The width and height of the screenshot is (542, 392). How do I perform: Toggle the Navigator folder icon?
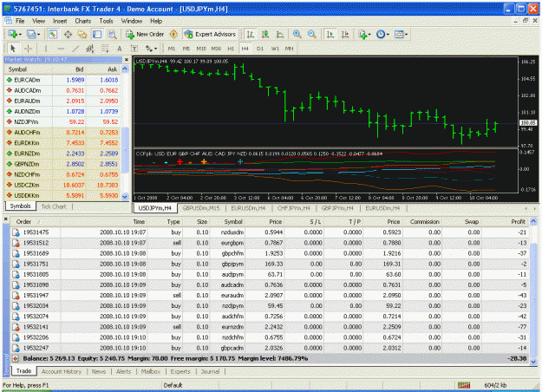tap(82, 34)
